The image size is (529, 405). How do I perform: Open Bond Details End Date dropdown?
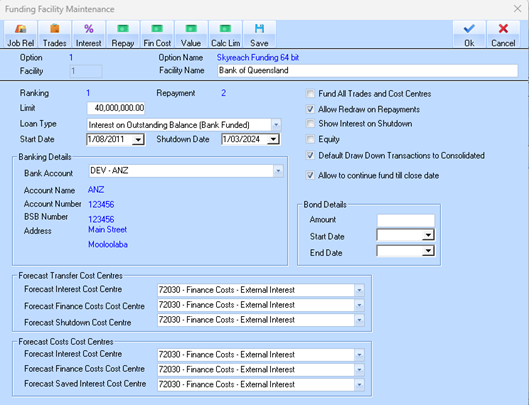coord(428,251)
